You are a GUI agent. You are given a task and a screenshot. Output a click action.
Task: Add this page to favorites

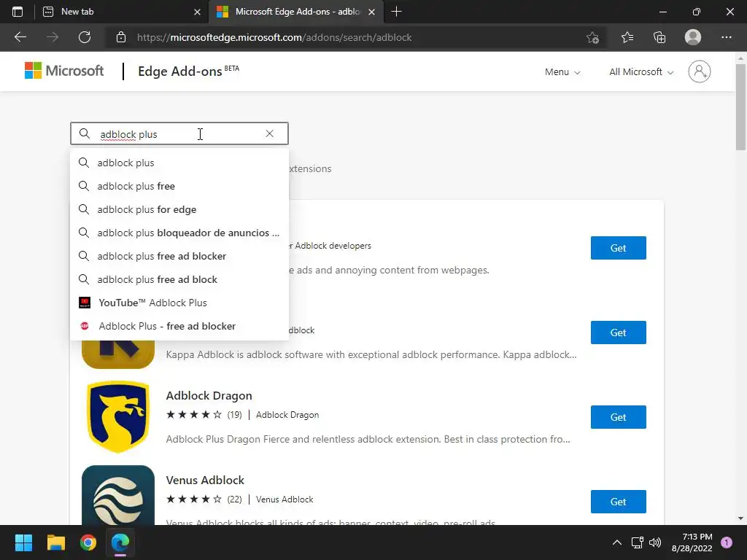click(592, 37)
